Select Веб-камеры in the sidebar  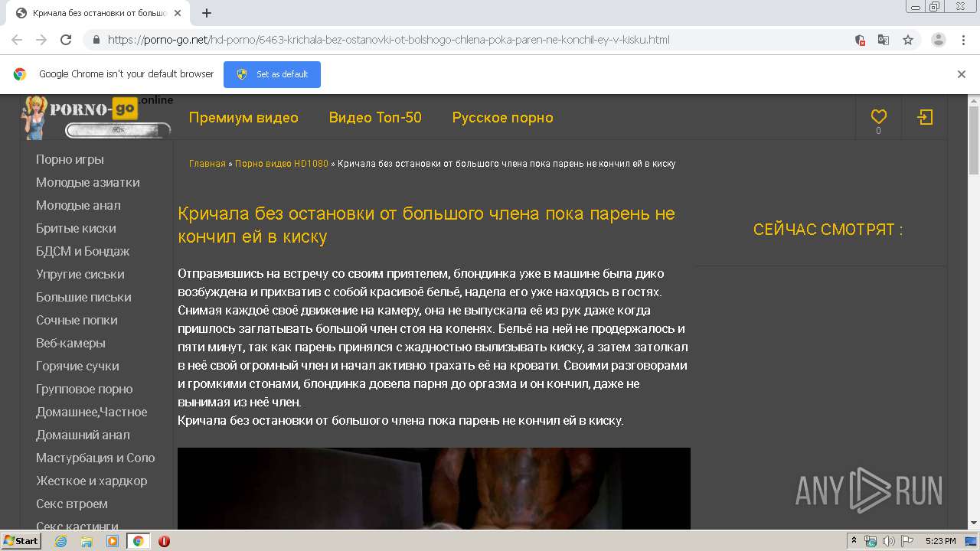coord(70,343)
